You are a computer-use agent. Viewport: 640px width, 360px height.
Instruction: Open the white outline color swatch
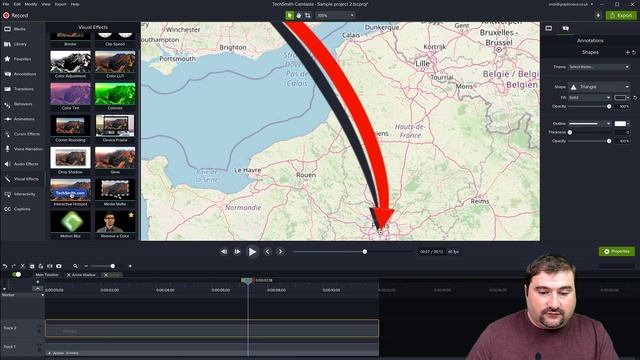tap(621, 124)
